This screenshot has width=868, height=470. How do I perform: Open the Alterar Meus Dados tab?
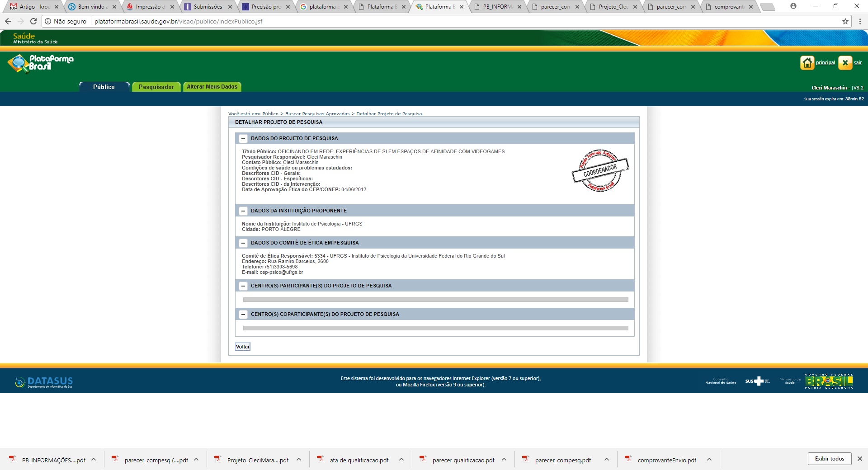click(212, 87)
